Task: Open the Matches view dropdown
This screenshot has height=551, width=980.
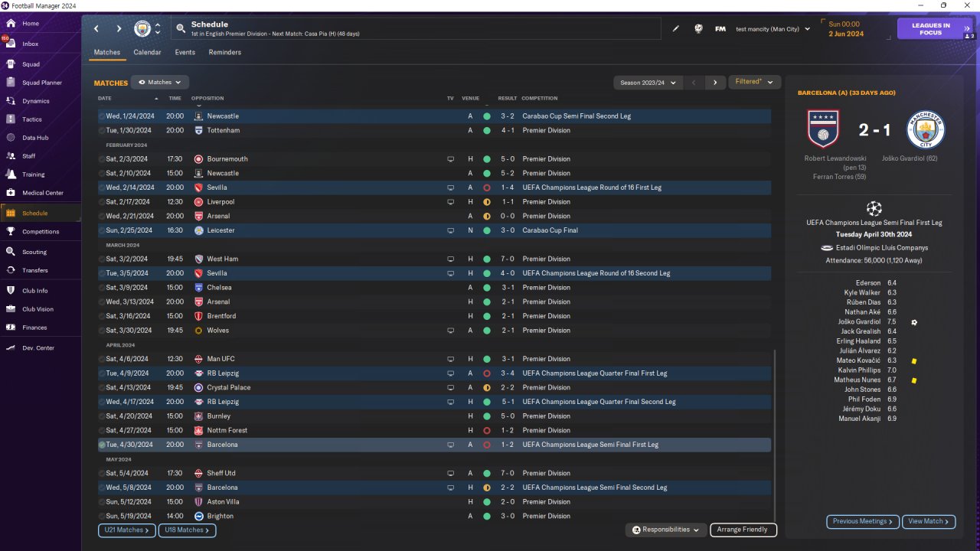Action: (x=159, y=82)
